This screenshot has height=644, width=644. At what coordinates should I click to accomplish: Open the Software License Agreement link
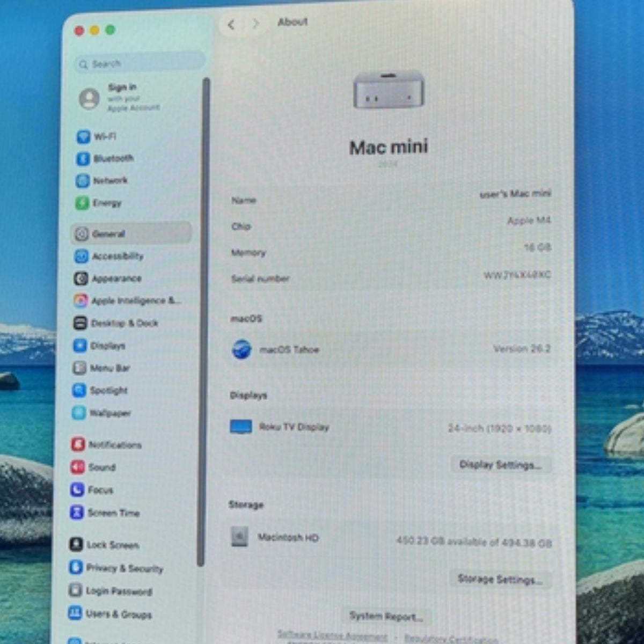click(x=332, y=636)
